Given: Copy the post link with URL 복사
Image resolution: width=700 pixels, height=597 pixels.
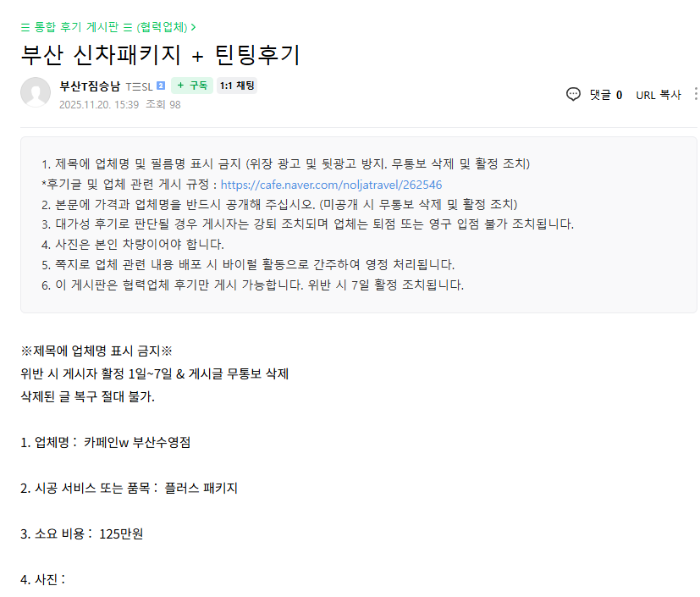Looking at the screenshot, I should click(658, 95).
